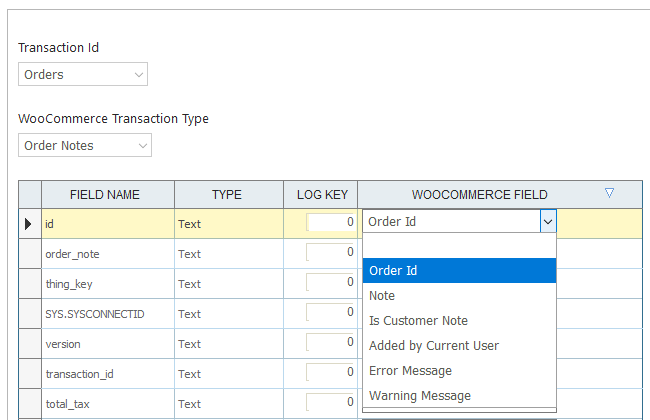Open the WooCommerce Transaction Type dropdown
Screen dimensions: 650x420
[85, 145]
